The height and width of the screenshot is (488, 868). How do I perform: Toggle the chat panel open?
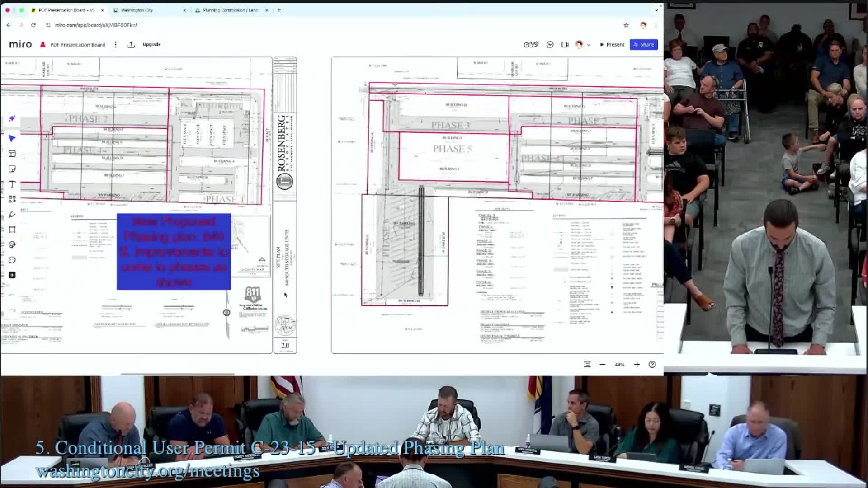(x=549, y=44)
